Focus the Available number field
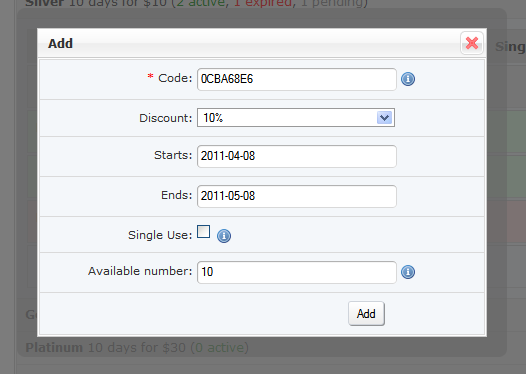The width and height of the screenshot is (526, 374). coord(297,272)
